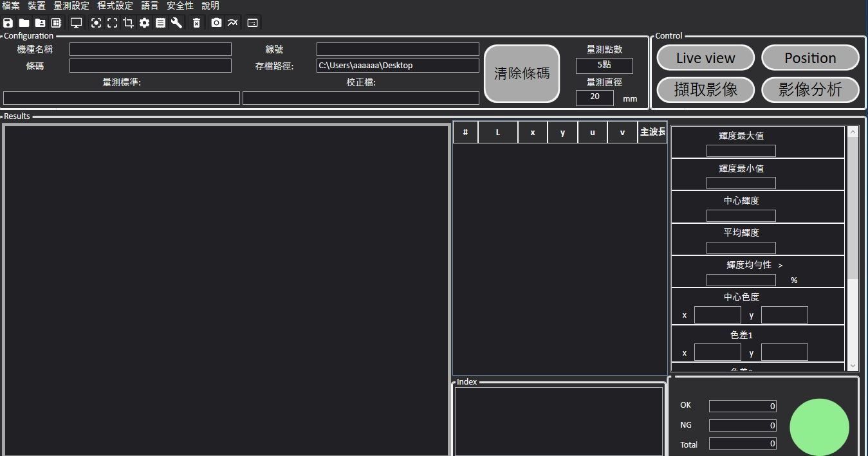The width and height of the screenshot is (868, 456).
Task: Click the Live view button
Action: click(x=705, y=58)
